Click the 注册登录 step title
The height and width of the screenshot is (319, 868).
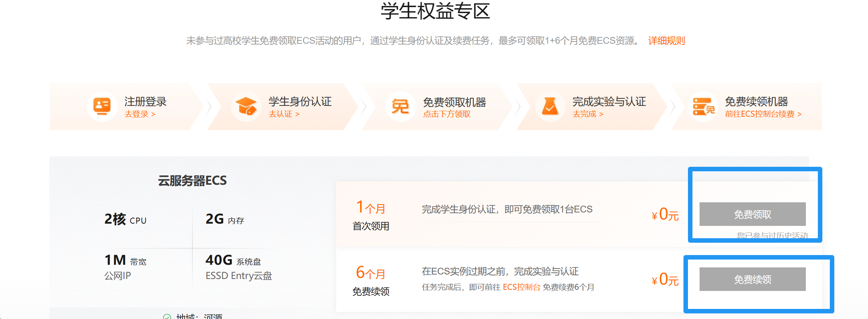tap(146, 101)
